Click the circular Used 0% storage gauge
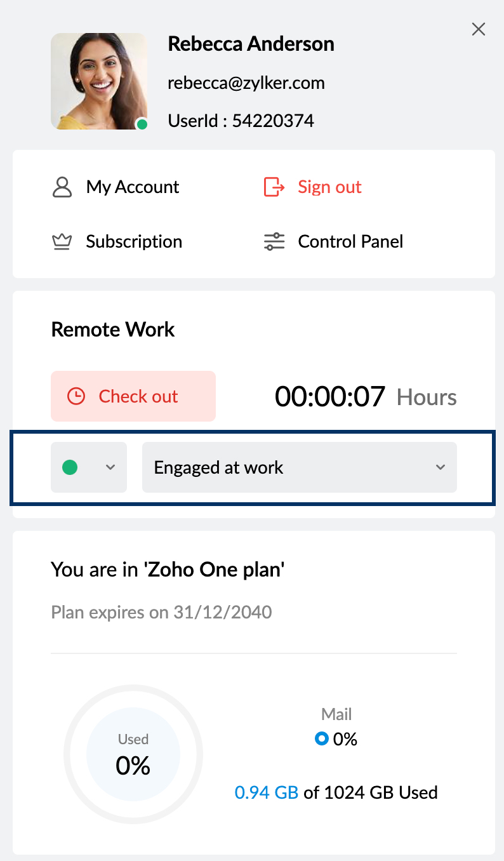Image resolution: width=504 pixels, height=861 pixels. click(133, 754)
